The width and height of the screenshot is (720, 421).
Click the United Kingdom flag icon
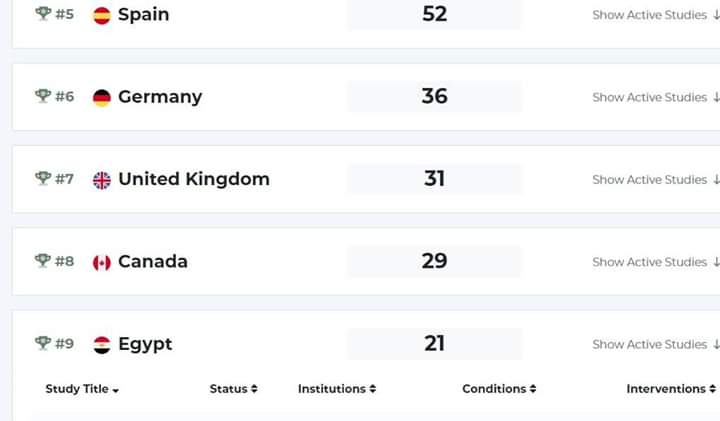pyautogui.click(x=102, y=180)
